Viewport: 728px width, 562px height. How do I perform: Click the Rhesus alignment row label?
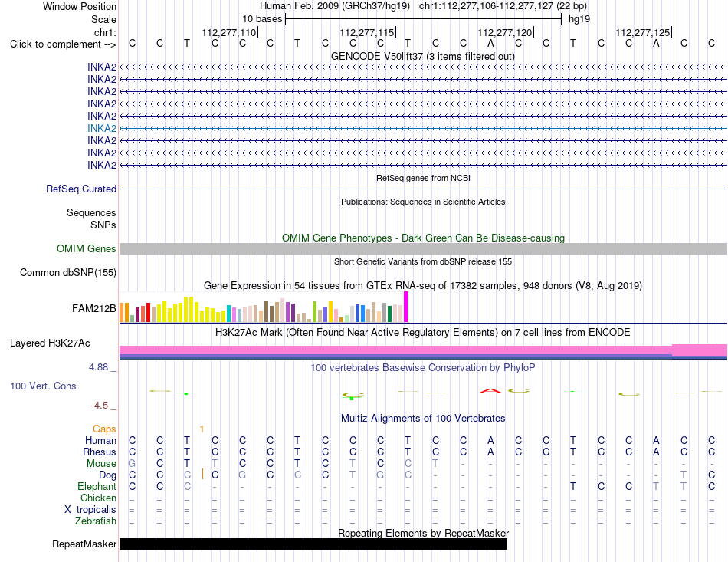[100, 452]
